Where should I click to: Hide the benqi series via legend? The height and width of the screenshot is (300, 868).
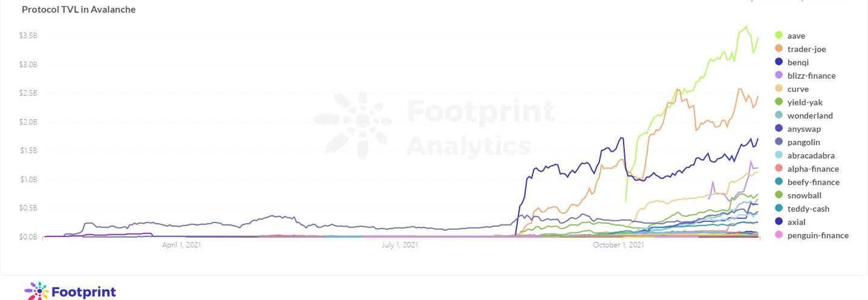pyautogui.click(x=798, y=62)
